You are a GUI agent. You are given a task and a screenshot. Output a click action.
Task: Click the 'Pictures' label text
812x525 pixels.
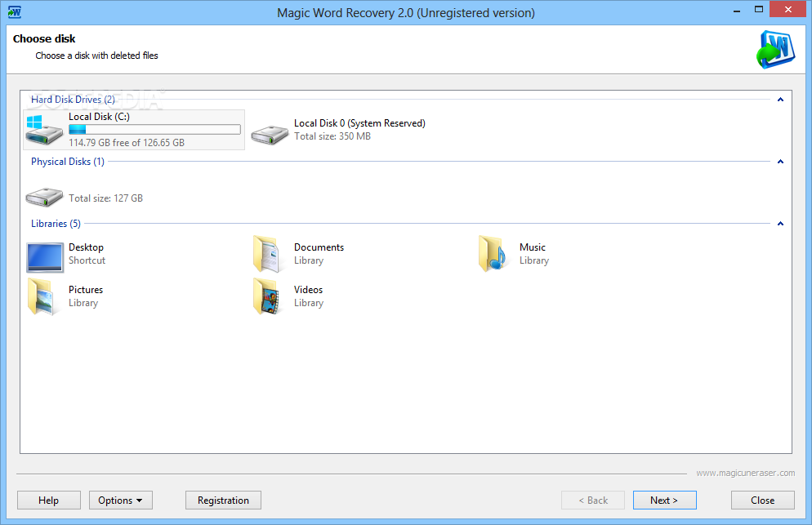tap(86, 290)
